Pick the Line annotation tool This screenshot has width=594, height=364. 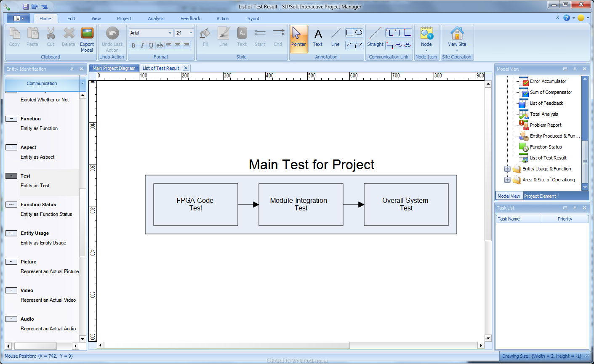tap(336, 38)
